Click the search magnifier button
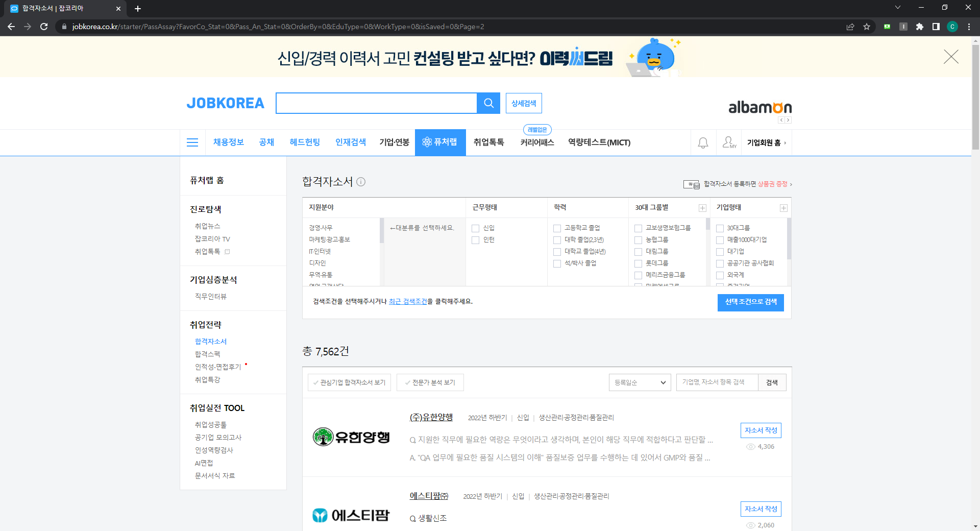The height and width of the screenshot is (531, 980). click(488, 103)
